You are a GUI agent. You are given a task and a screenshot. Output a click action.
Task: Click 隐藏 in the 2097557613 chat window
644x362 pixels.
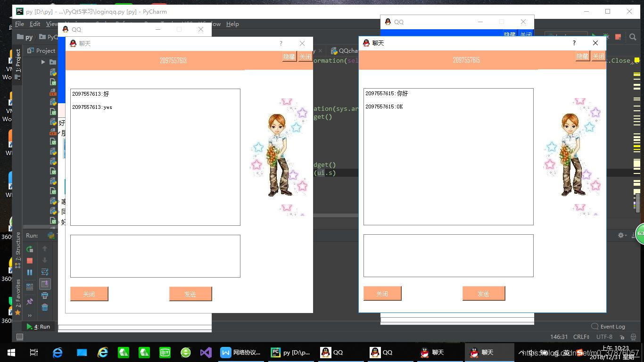coord(289,57)
